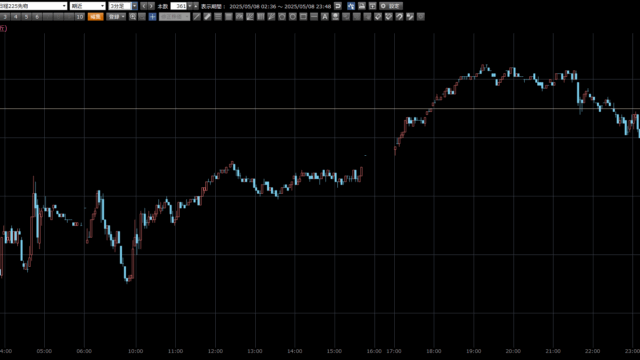640x360 pixels.
Task: Select the stamp marker tool
Action: coord(335,17)
